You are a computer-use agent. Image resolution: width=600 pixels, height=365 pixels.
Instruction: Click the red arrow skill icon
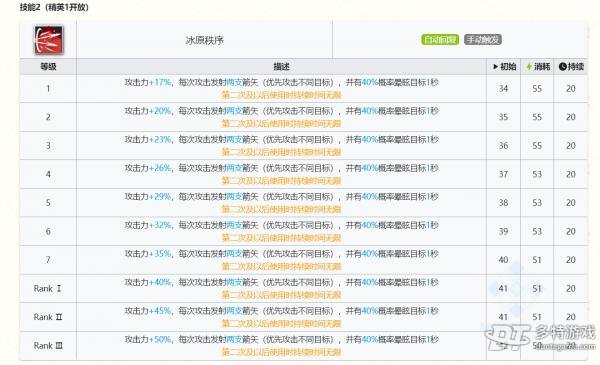(49, 40)
